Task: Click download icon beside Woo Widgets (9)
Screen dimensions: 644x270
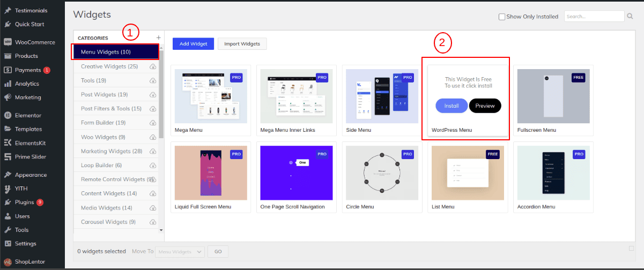Action: pyautogui.click(x=153, y=137)
